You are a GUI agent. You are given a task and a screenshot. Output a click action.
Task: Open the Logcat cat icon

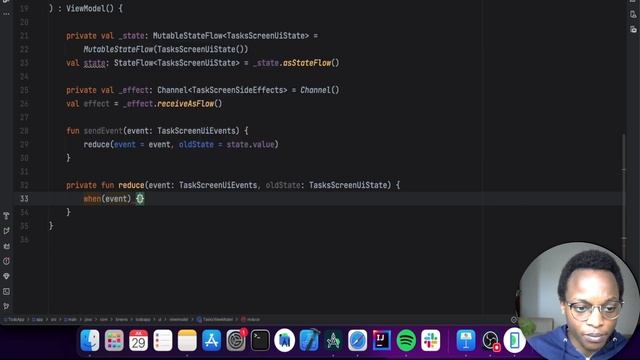[x=6, y=246]
